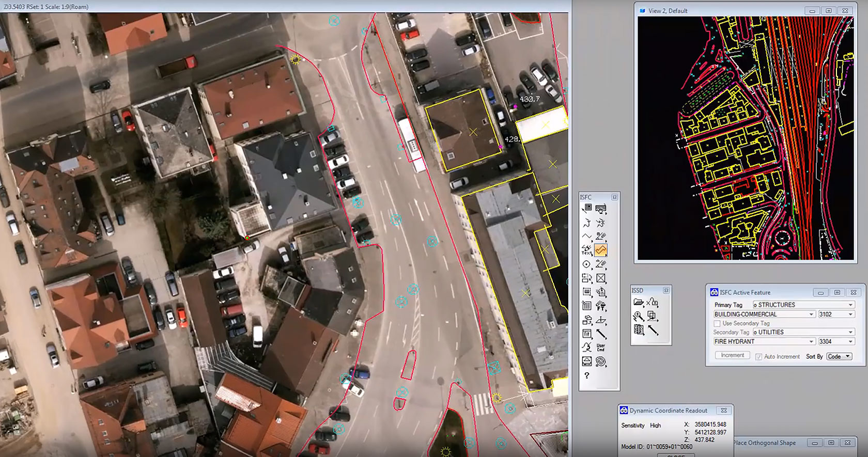
Task: Close the ISFC toolbar panel
Action: click(x=614, y=197)
